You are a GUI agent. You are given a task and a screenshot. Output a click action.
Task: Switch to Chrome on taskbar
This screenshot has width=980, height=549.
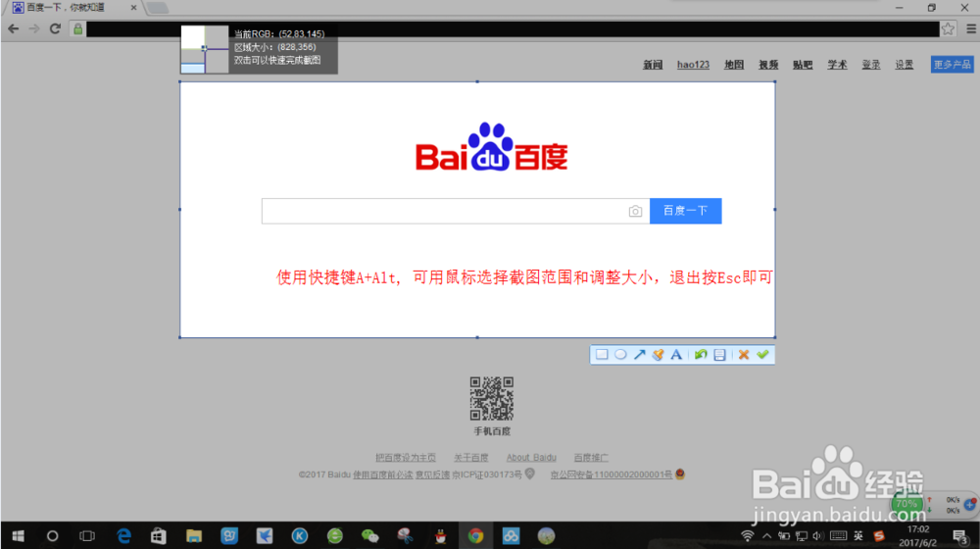[475, 536]
